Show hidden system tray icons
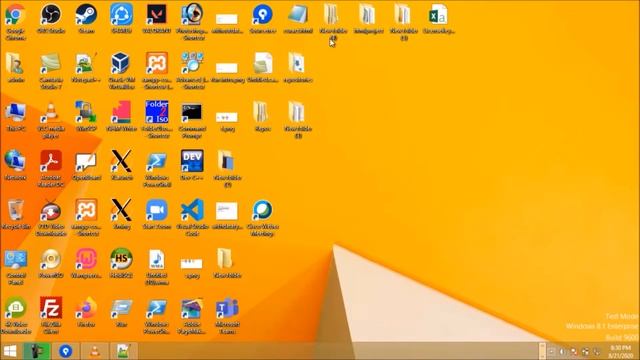The width and height of the screenshot is (640, 360). (x=551, y=351)
